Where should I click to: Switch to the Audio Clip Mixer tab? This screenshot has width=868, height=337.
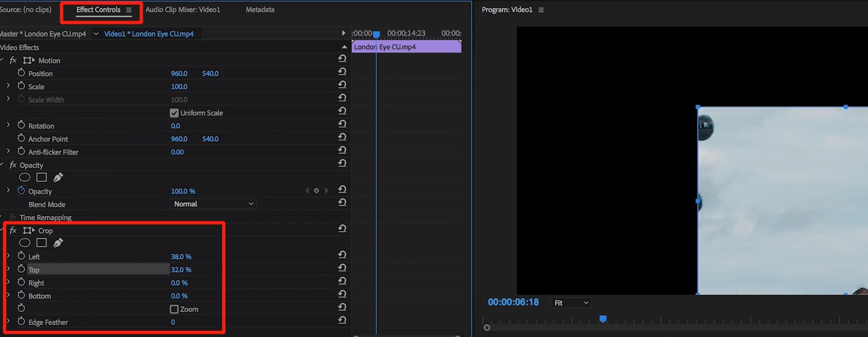pyautogui.click(x=182, y=10)
